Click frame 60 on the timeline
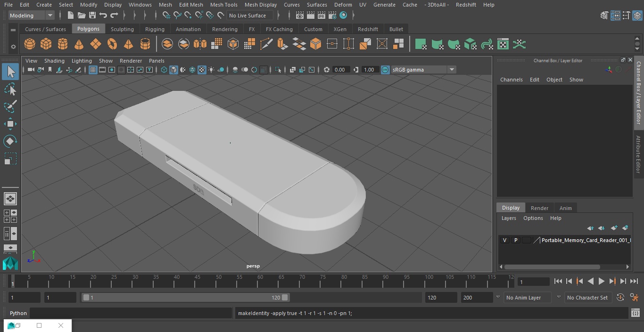 (260, 281)
